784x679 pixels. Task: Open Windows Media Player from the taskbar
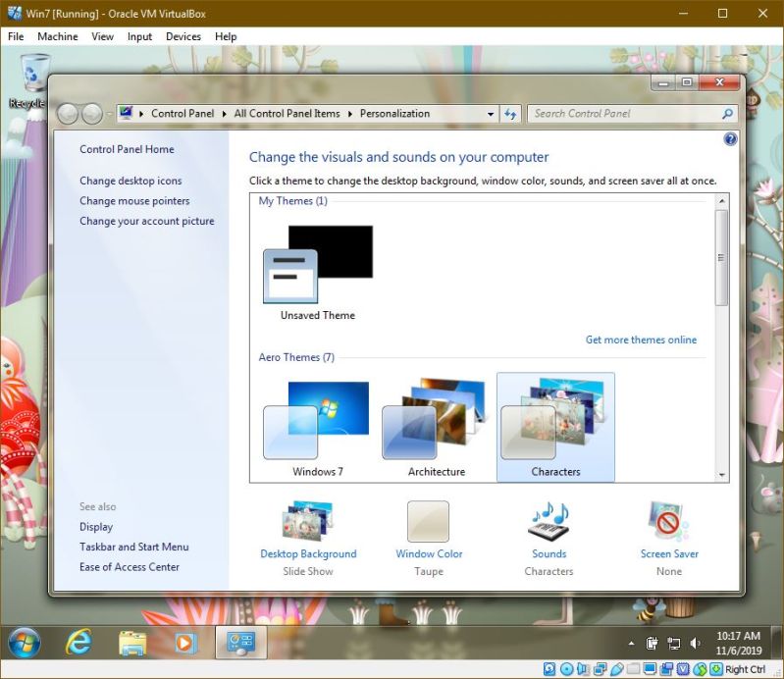click(185, 643)
